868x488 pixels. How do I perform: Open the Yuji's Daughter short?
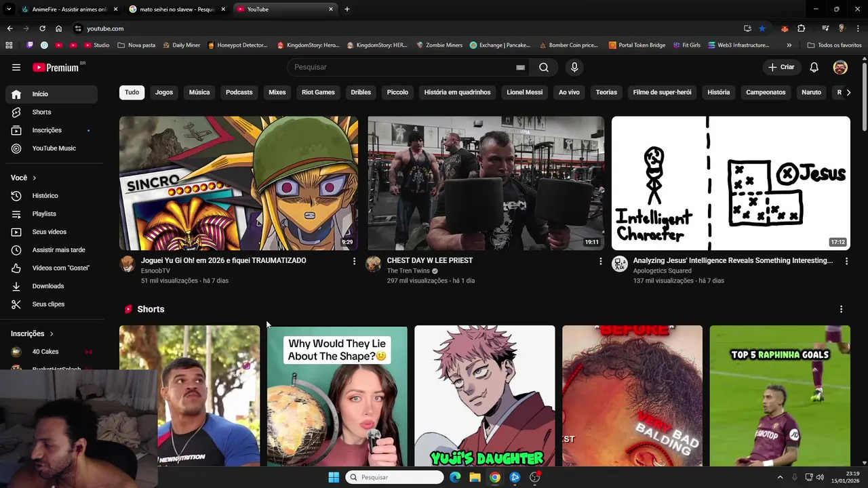pyautogui.click(x=485, y=396)
